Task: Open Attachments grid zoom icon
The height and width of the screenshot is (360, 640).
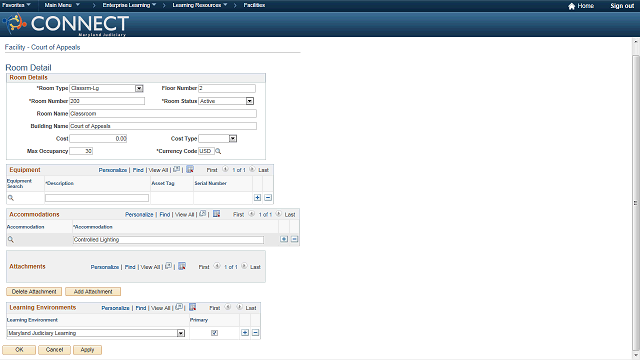Action: pos(169,266)
